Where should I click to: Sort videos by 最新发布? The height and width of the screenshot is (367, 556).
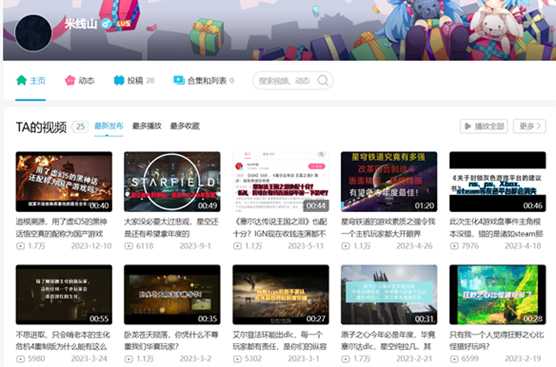click(x=109, y=126)
